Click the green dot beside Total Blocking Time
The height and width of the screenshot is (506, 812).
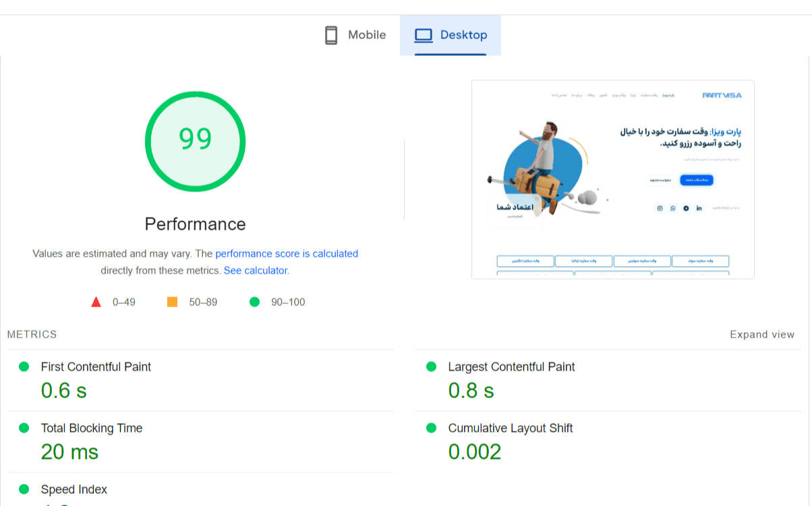pyautogui.click(x=24, y=429)
